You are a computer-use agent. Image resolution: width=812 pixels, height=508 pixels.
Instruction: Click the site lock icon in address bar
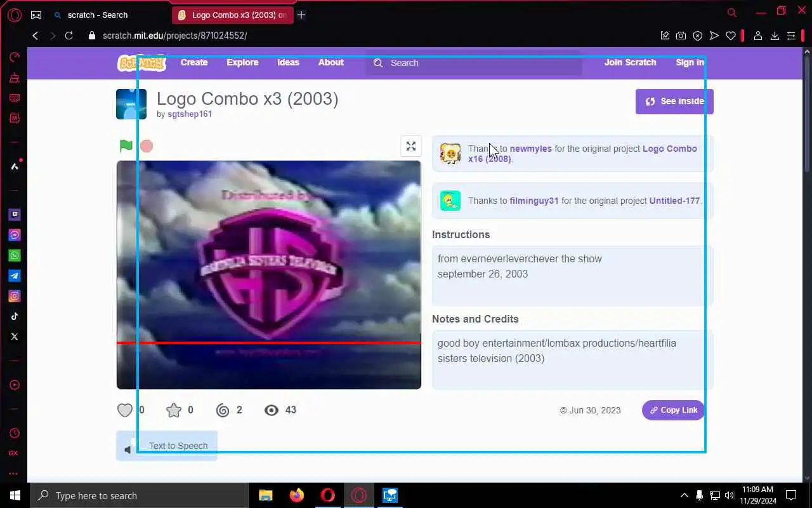click(91, 36)
